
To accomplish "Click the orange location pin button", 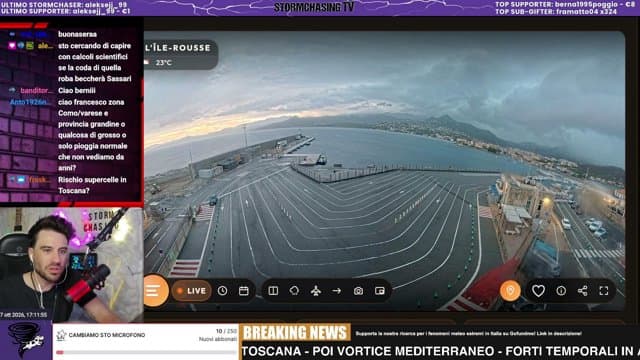I will click(x=510, y=291).
